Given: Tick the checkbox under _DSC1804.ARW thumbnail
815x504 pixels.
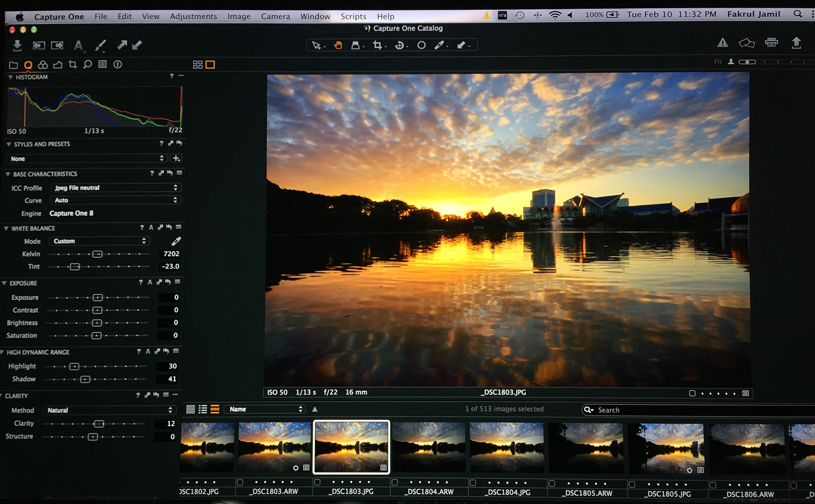Looking at the screenshot, I should point(395,482).
